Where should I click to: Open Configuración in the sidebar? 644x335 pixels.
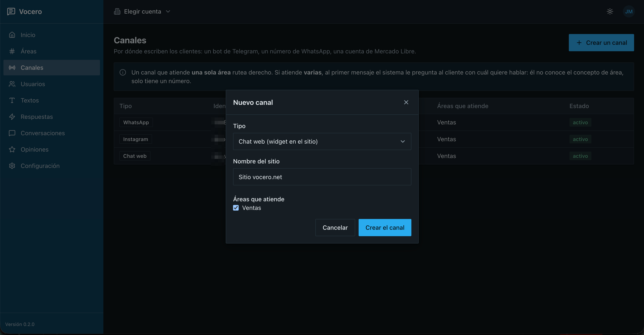51,166
